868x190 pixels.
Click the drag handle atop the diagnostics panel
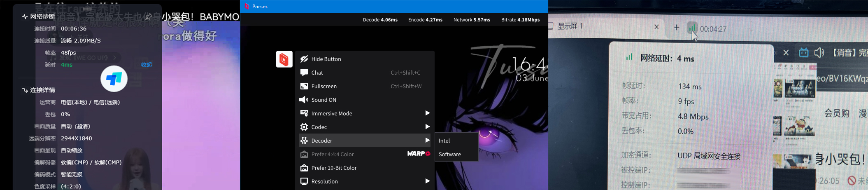click(x=87, y=9)
